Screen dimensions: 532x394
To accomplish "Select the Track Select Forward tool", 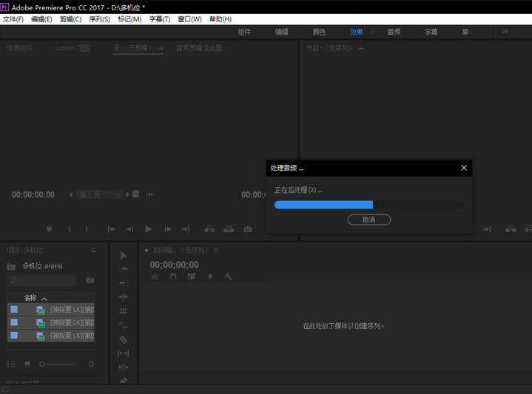I will [124, 269].
